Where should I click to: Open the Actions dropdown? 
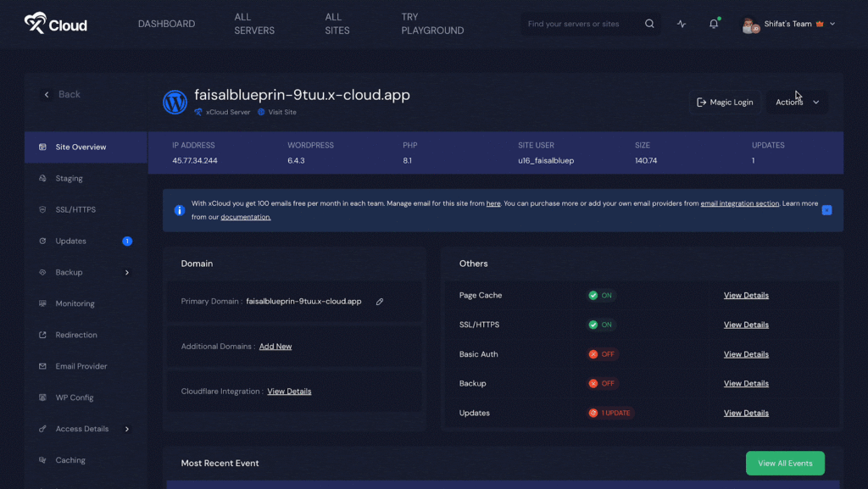[797, 102]
